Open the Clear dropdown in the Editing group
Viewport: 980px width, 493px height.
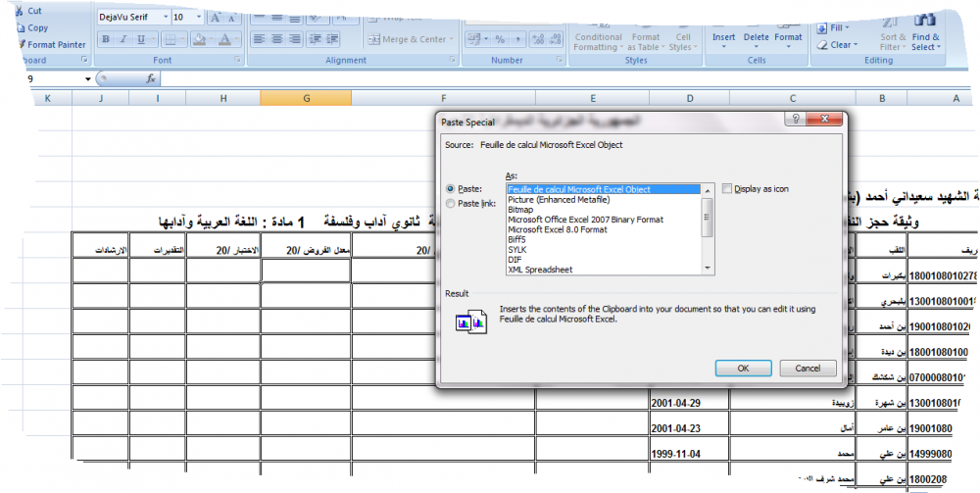tap(838, 45)
